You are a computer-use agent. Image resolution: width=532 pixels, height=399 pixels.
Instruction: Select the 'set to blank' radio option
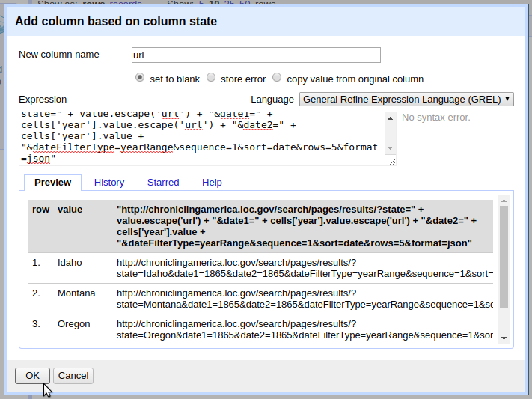(140, 78)
